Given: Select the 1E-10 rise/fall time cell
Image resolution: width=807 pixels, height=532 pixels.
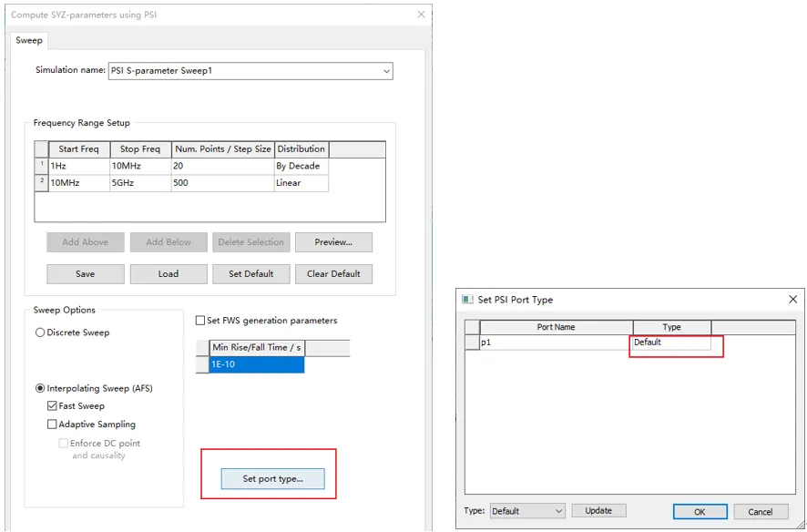Looking at the screenshot, I should click(257, 364).
